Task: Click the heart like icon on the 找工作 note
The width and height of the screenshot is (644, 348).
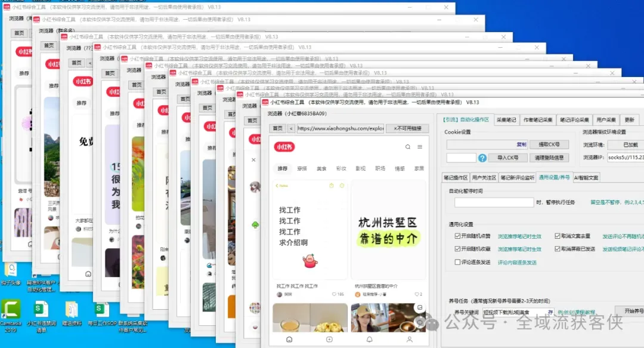Action: [334, 294]
